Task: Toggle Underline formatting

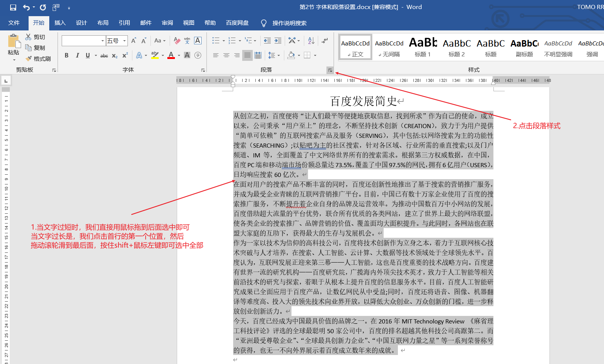Action: tap(88, 55)
